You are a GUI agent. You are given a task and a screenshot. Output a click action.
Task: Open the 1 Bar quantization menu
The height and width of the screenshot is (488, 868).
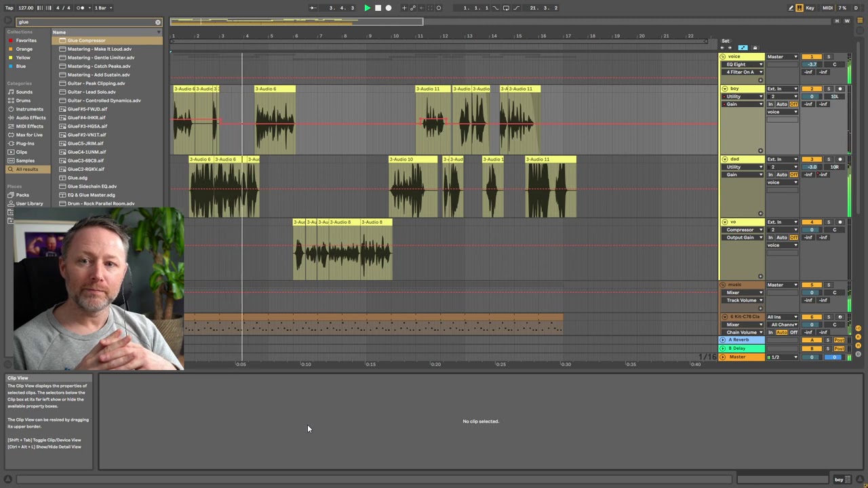click(102, 8)
